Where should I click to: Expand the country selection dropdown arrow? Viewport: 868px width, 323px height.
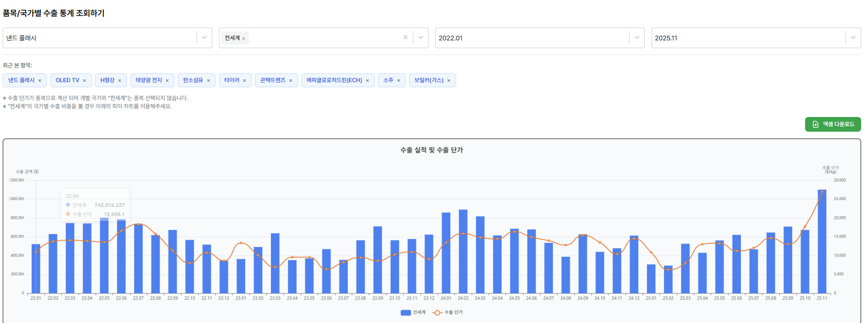tap(420, 38)
